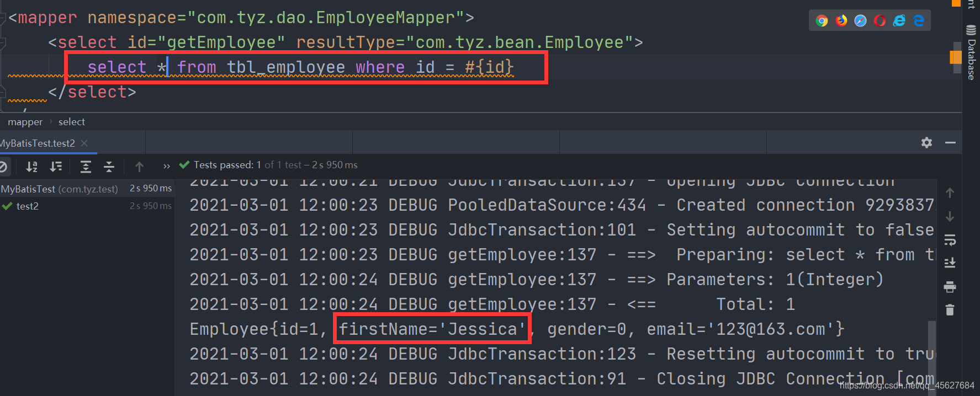Screen dimensions: 980x396
Task: Click the mapper namespace line
Action: pos(241,18)
